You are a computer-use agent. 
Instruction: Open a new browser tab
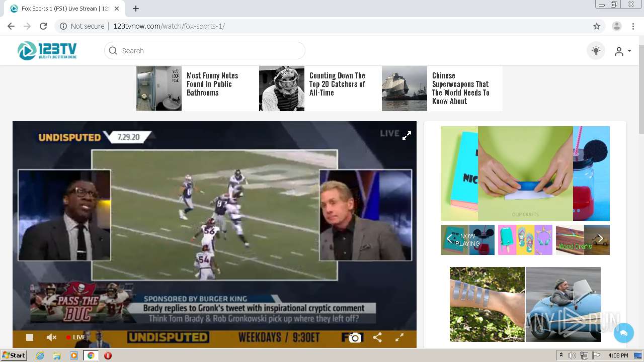point(136,9)
